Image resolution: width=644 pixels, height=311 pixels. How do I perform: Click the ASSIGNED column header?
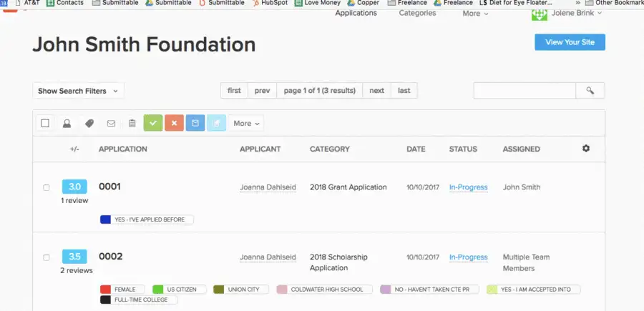521,149
